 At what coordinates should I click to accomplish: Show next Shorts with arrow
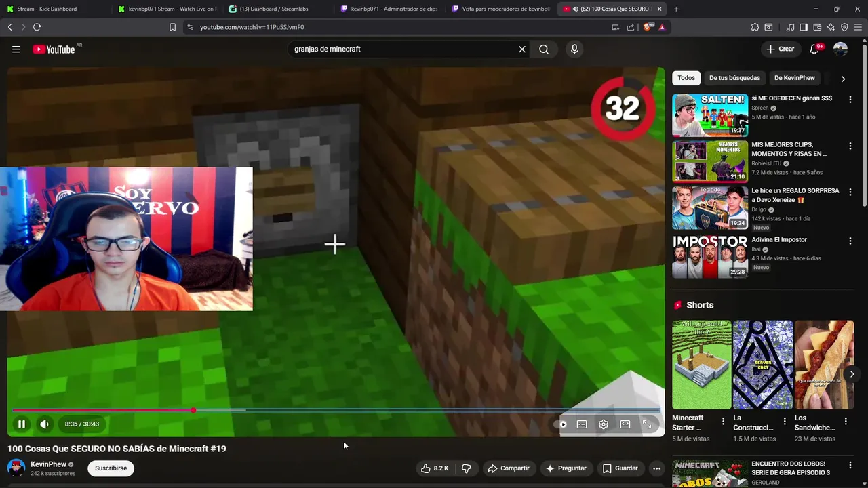852,374
